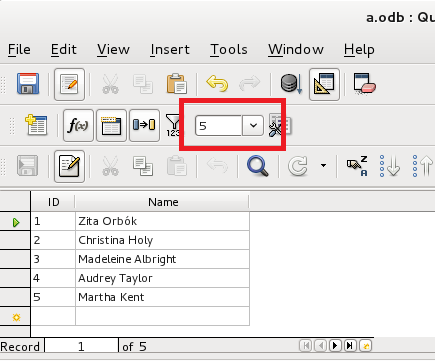Open the Edit menu
This screenshot has height=361, width=435.
(x=63, y=49)
